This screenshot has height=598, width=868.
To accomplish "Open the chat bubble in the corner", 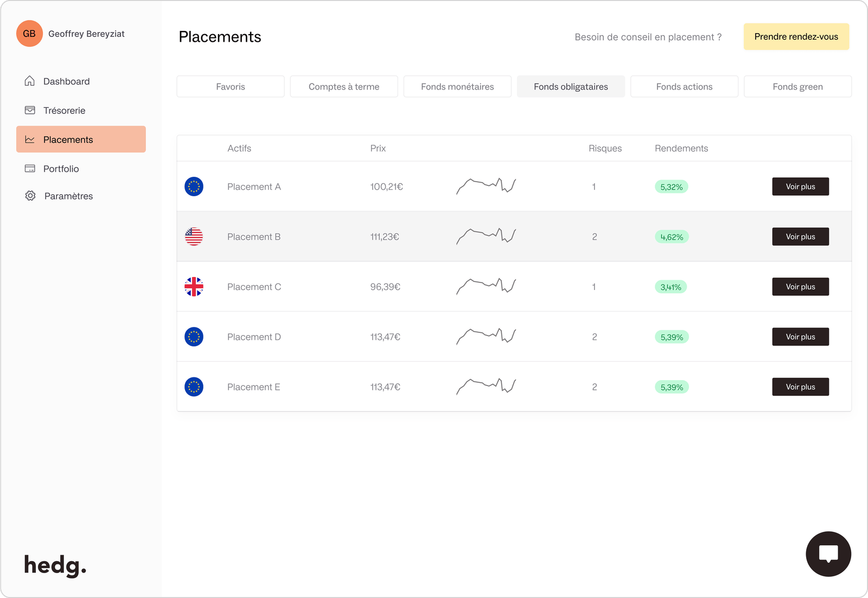I will tap(828, 554).
